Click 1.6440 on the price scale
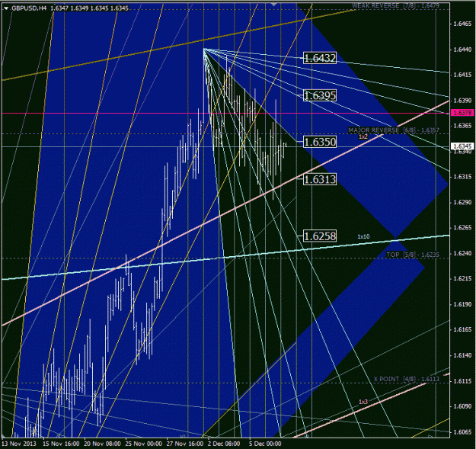The height and width of the screenshot is (449, 476). (462, 50)
